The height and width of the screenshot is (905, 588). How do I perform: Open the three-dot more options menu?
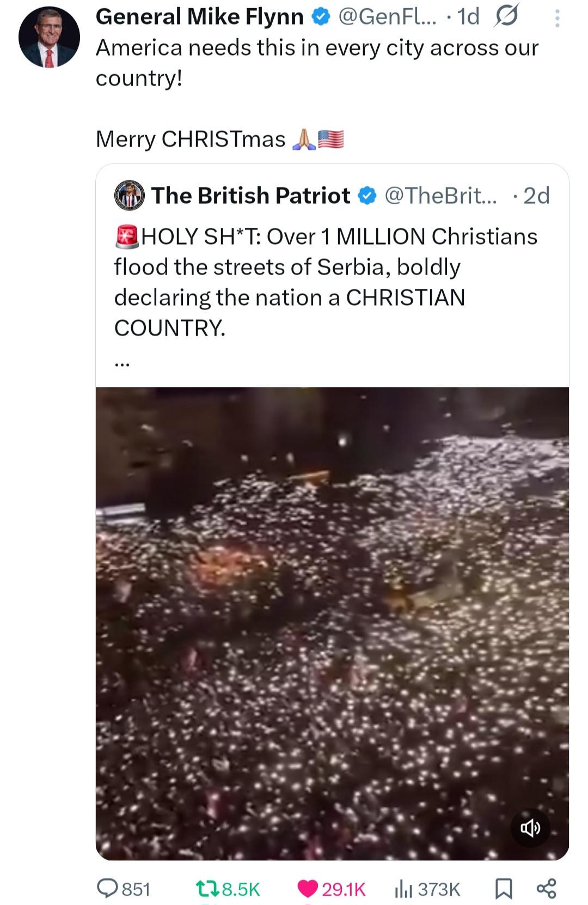pyautogui.click(x=556, y=19)
